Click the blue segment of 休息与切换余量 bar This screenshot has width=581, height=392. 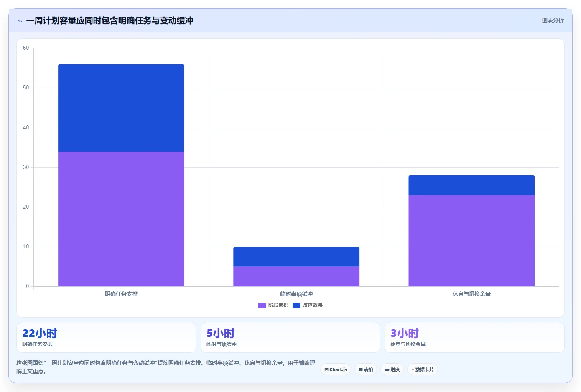[471, 185]
